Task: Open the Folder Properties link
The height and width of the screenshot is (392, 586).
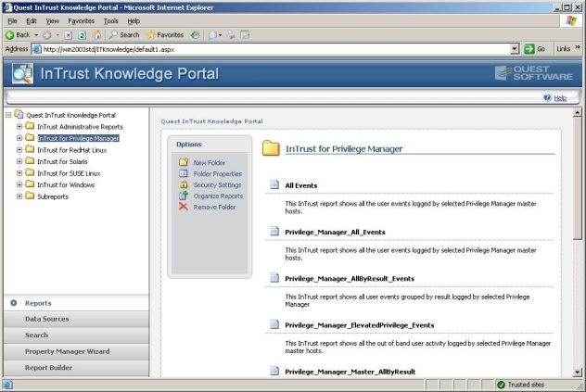Action: [x=218, y=174]
